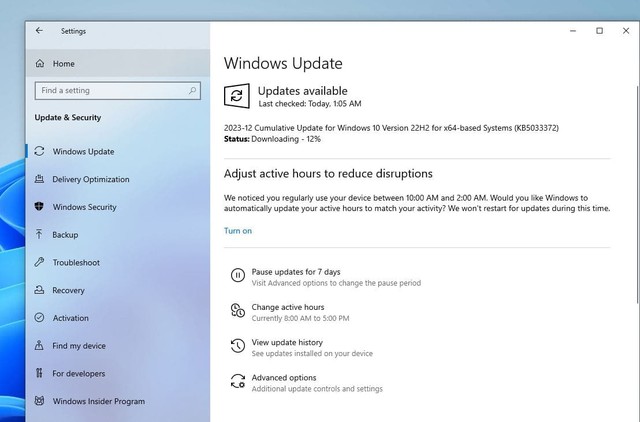
Task: Click the vertical scrollbar of the update page
Action: pos(638,195)
